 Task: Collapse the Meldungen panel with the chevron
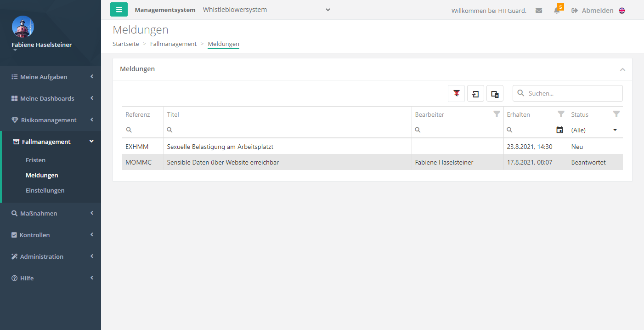click(x=622, y=69)
